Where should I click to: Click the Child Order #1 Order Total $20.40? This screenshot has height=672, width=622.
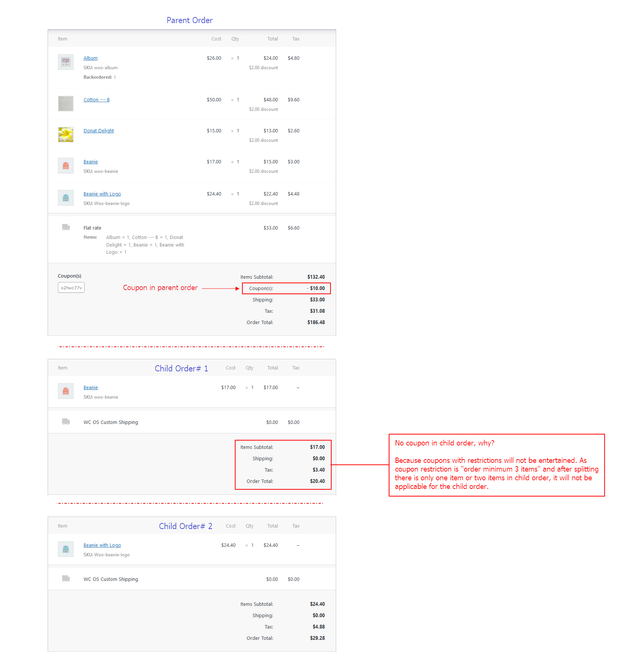tap(317, 481)
